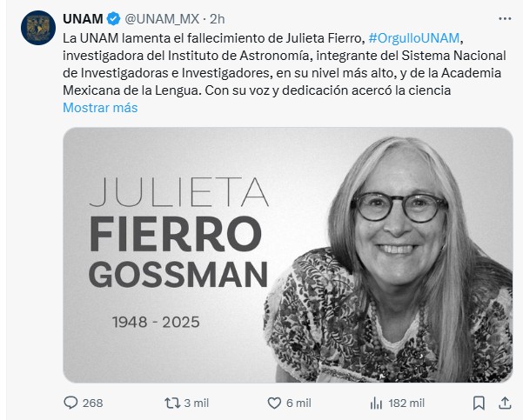Open the Julieta Fierro memorial image
Screen dimensions: 523x420
tap(287, 255)
